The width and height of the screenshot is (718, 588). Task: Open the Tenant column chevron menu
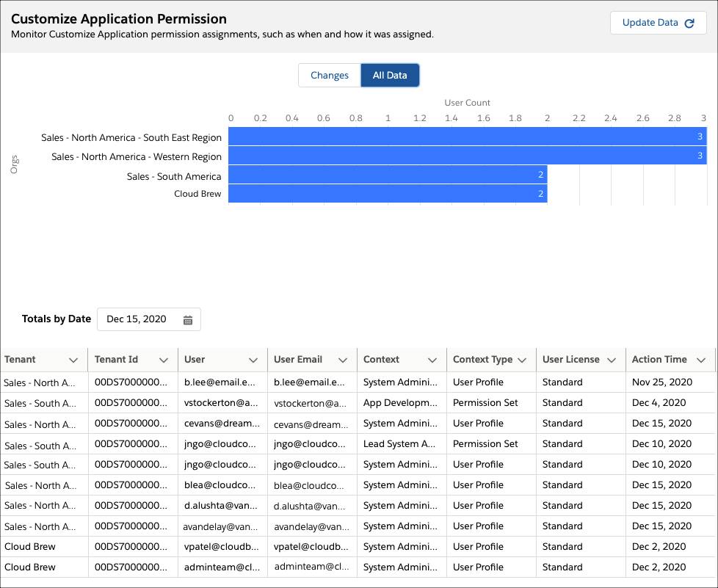coord(73,360)
